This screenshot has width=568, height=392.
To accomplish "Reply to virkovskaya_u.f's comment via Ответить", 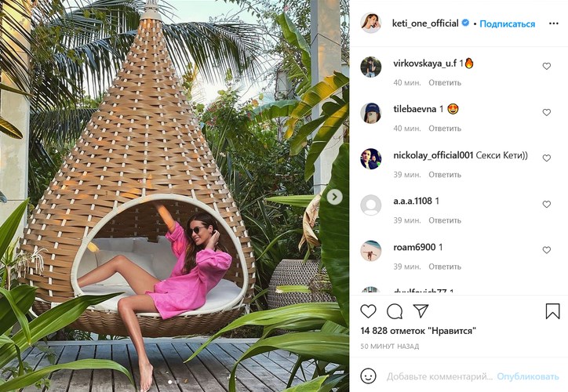I will (x=445, y=83).
